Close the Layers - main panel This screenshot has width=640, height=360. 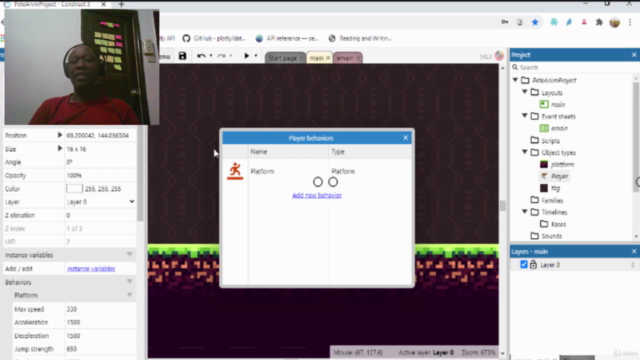click(634, 251)
